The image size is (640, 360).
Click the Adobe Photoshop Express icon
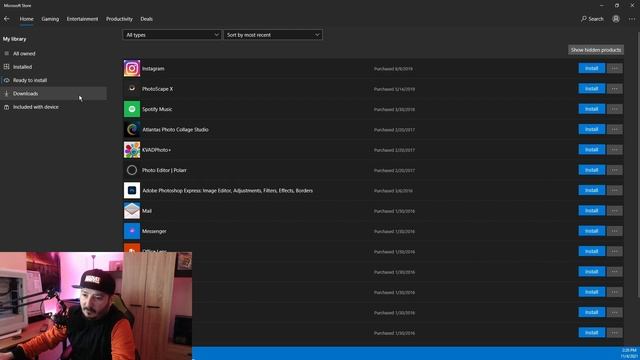[x=132, y=190]
